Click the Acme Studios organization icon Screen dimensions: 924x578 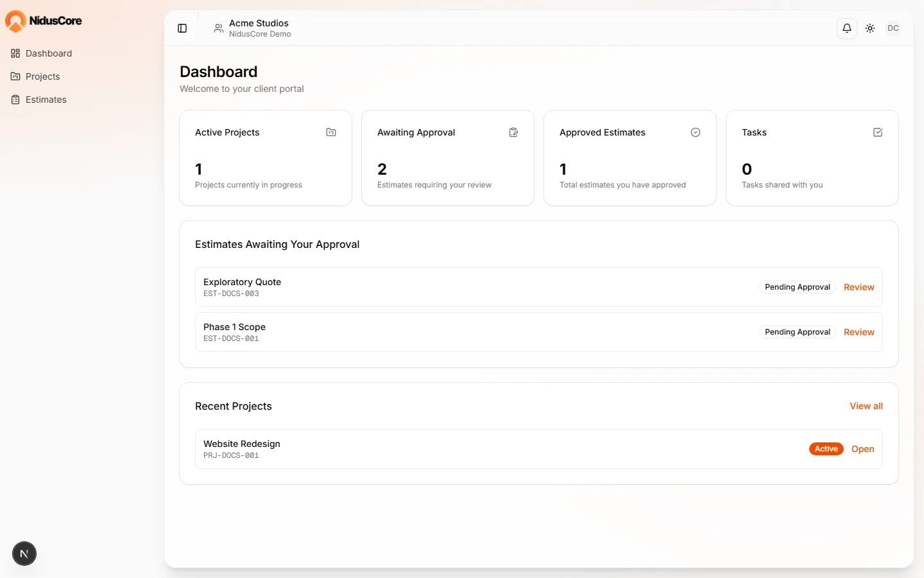[x=219, y=28]
